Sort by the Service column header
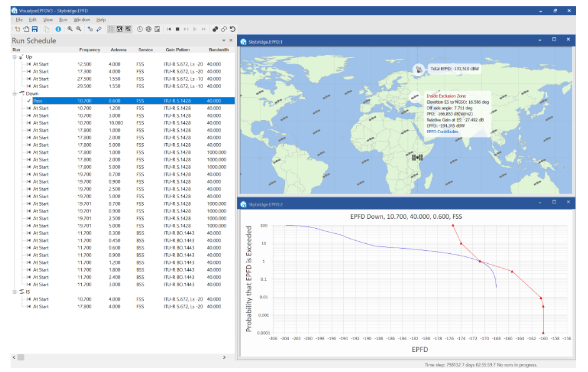This screenshot has height=372, width=588. [145, 49]
